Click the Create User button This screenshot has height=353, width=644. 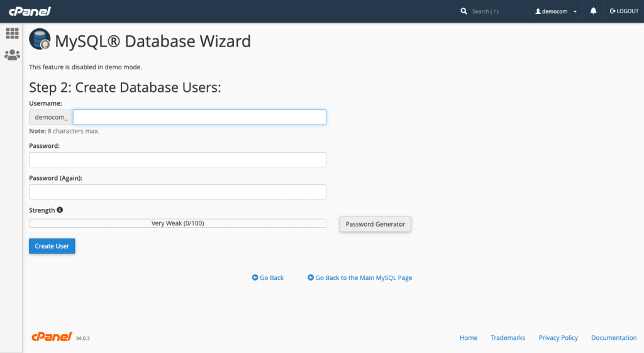pos(52,246)
